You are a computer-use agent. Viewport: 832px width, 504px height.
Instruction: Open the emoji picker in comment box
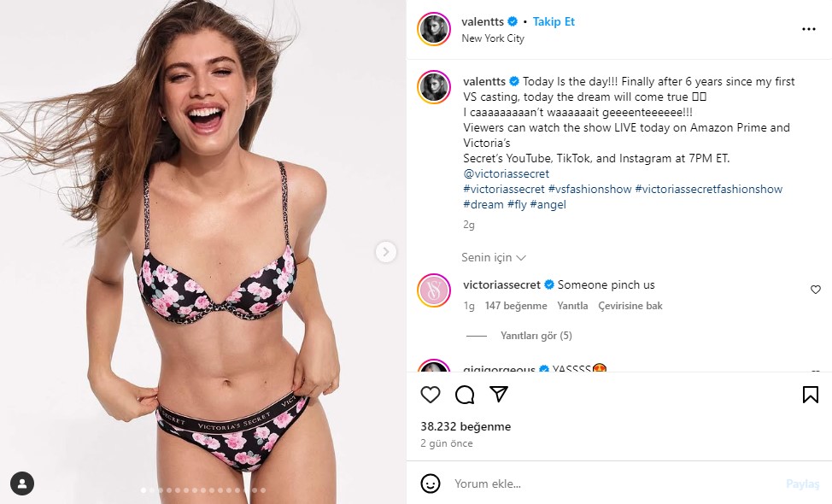coord(431,483)
